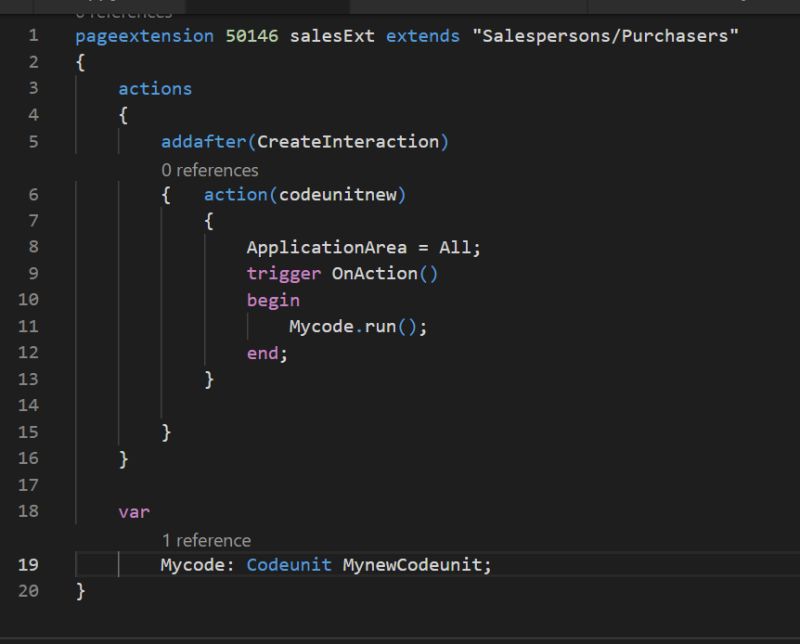Click the var keyword on line 18
800x644 pixels.
pyautogui.click(x=134, y=511)
